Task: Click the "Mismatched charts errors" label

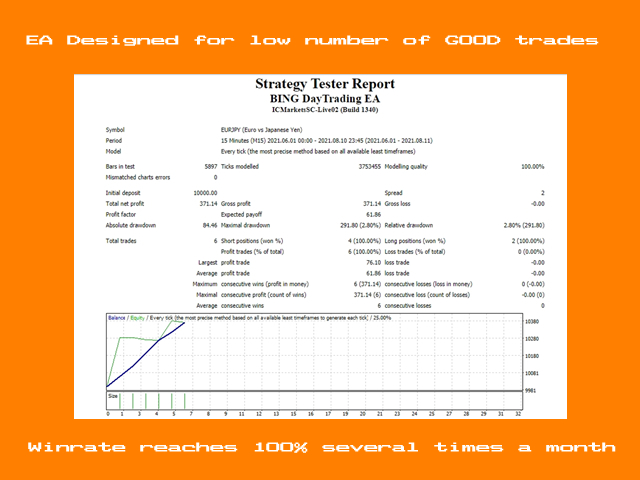Action: (138, 178)
